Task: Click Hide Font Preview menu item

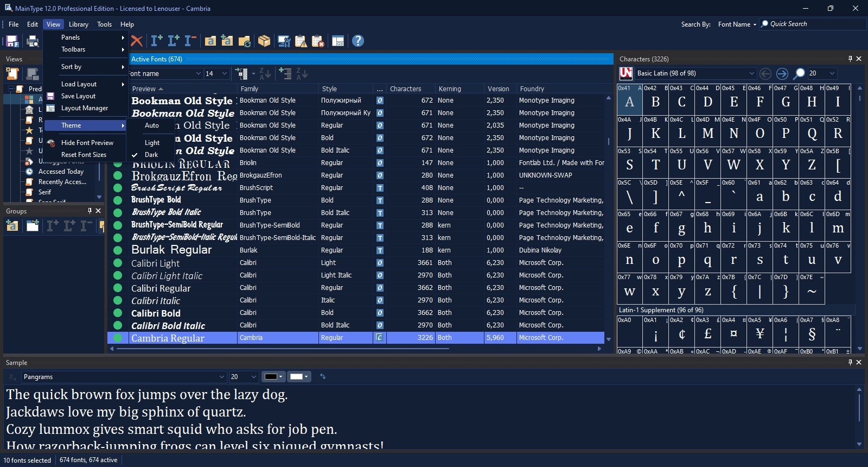Action: [87, 143]
